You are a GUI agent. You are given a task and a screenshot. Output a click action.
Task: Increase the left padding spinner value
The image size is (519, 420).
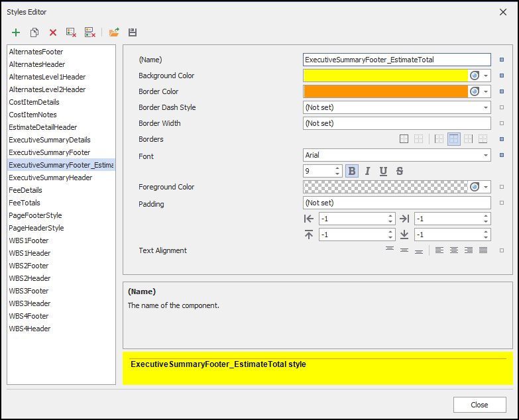pyautogui.click(x=390, y=216)
